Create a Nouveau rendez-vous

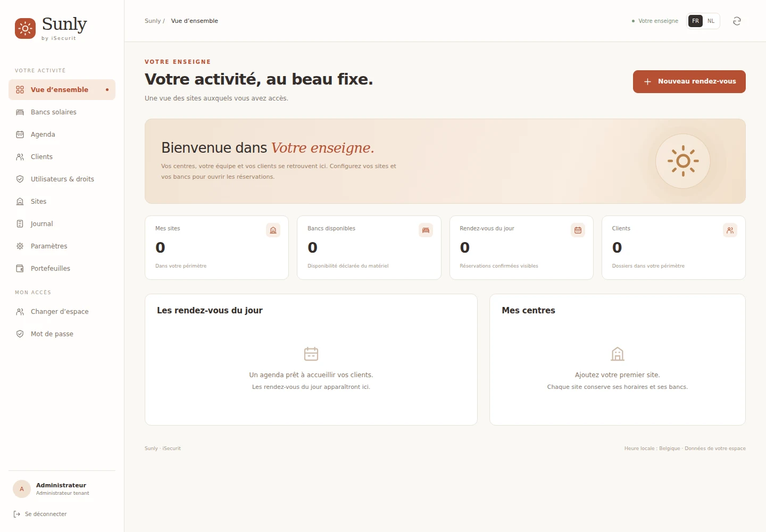tap(689, 81)
